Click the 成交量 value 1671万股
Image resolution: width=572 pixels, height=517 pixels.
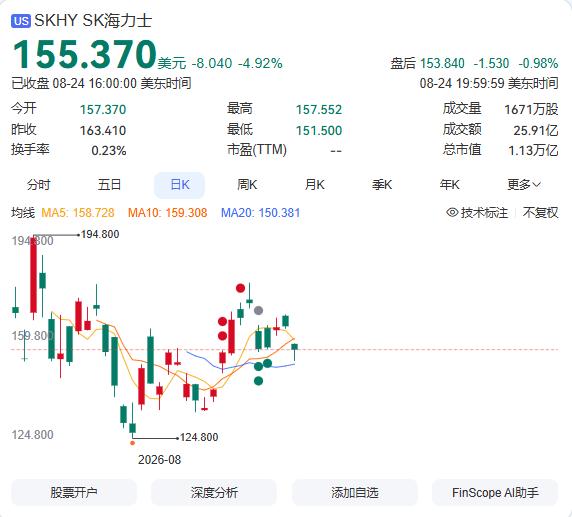coord(531,109)
